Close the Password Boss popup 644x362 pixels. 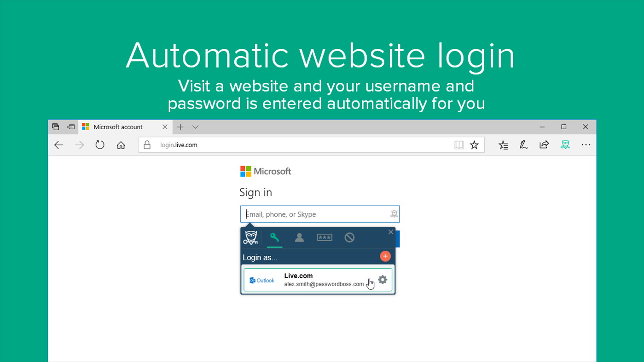390,232
